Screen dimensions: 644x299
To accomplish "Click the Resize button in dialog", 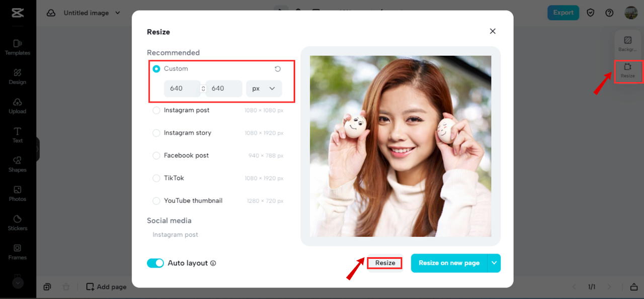I will (x=385, y=263).
